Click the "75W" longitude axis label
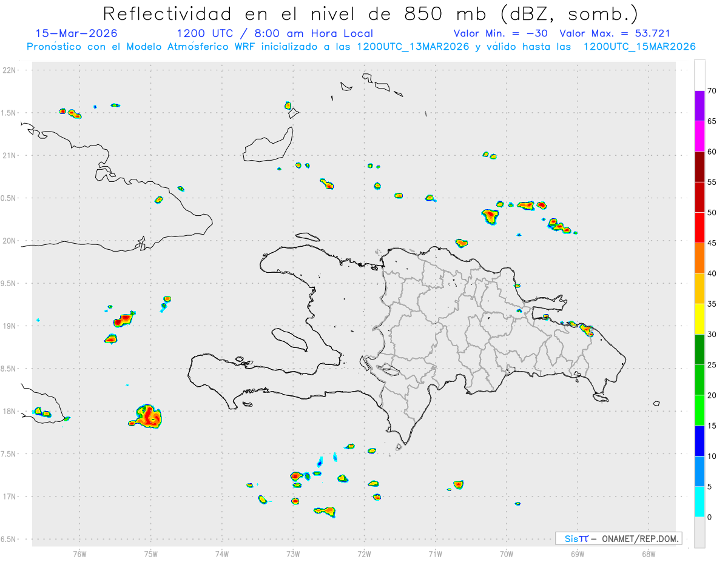 [151, 554]
